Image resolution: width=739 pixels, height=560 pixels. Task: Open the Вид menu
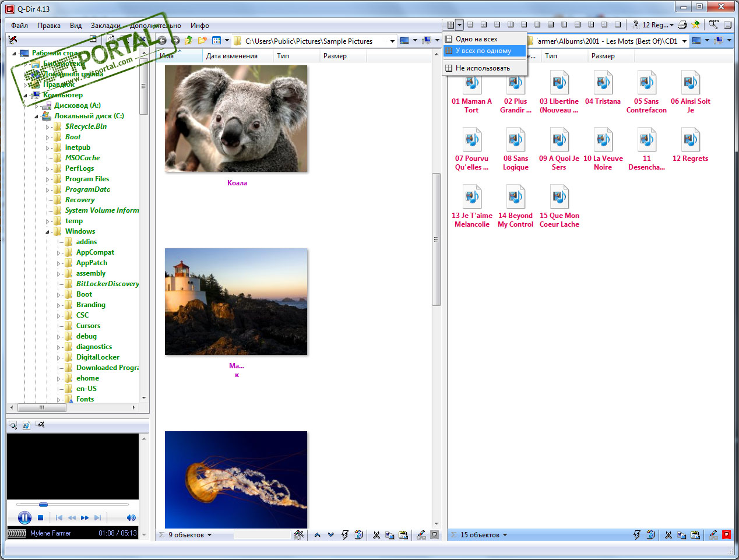(76, 25)
